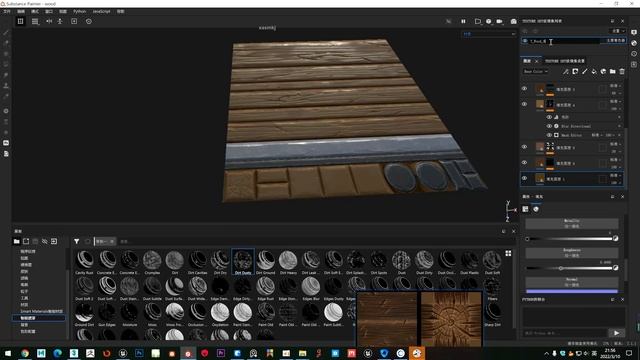Select the Eraser tool in left toolbar
Image resolution: width=640 pixels, height=360 pixels.
click(6, 43)
